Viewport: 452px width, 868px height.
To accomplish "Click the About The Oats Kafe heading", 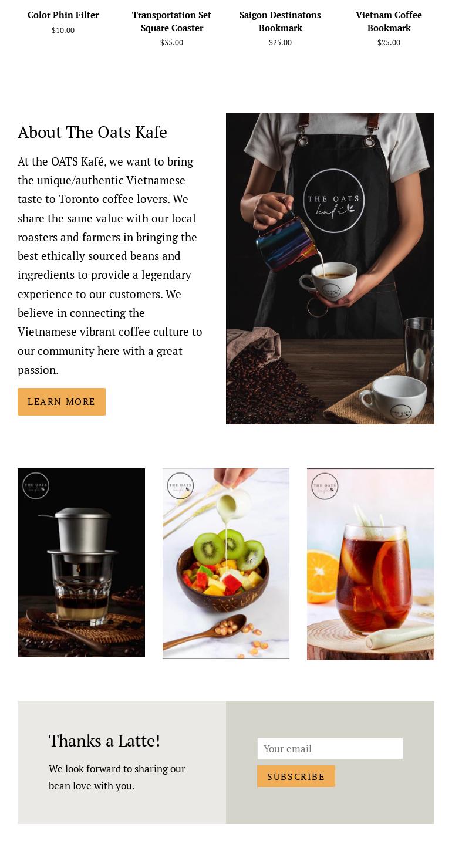I will pos(92,132).
